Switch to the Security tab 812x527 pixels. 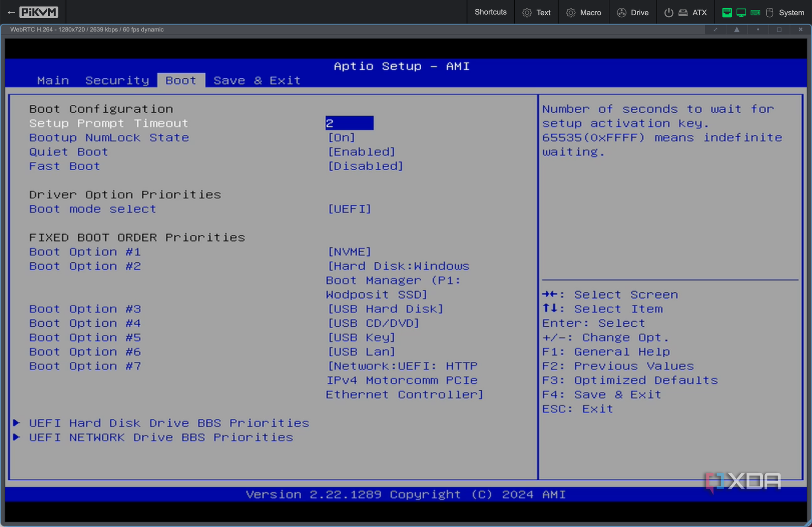coord(117,80)
